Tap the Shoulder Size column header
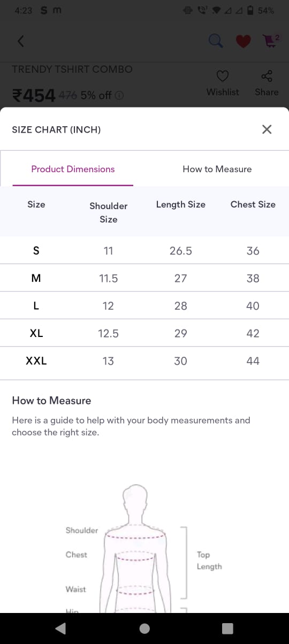The width and height of the screenshot is (289, 644). (x=108, y=212)
